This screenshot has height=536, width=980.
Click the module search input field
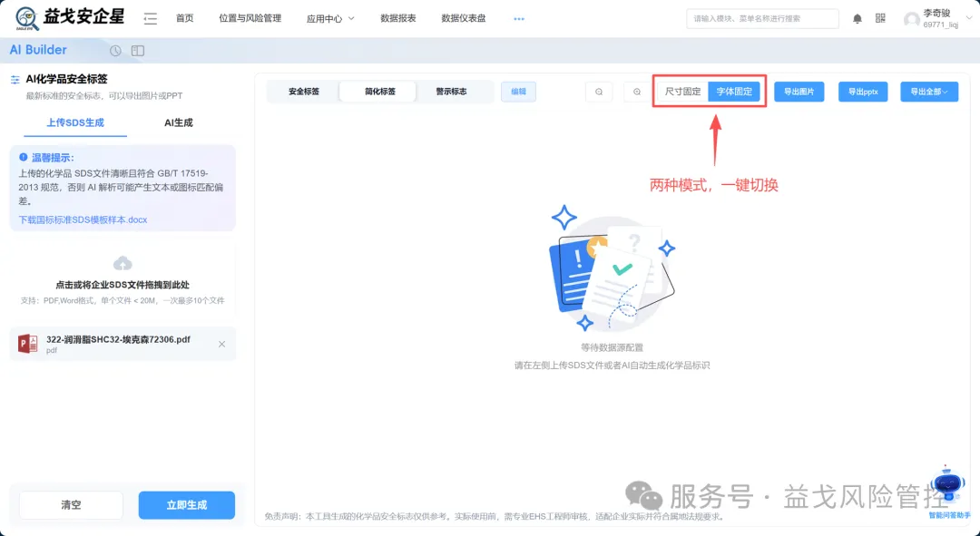point(762,19)
